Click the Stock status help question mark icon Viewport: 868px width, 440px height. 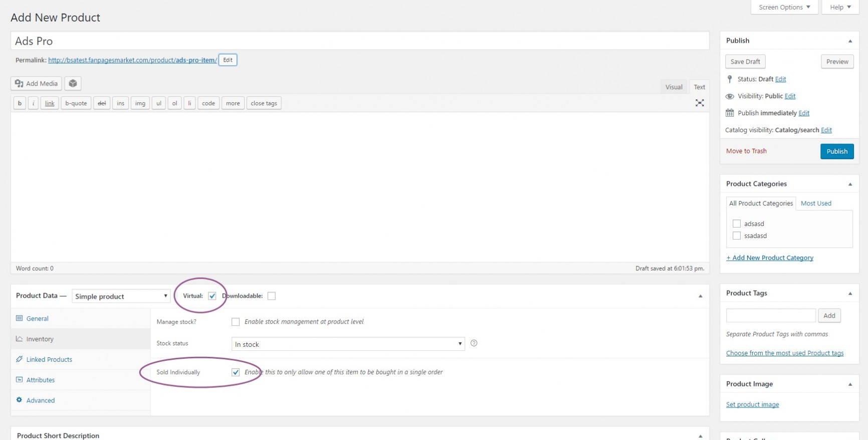click(x=474, y=343)
